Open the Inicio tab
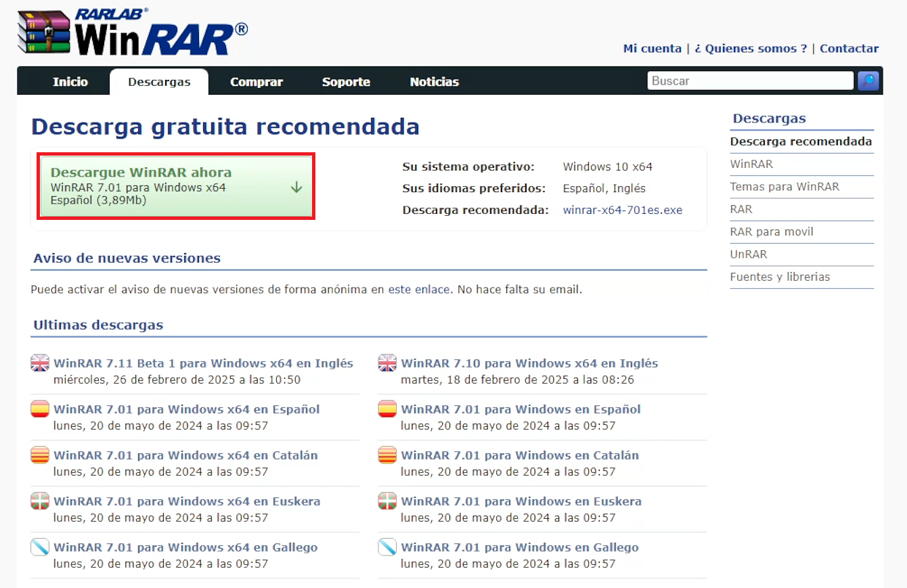The image size is (907, 588). pyautogui.click(x=70, y=81)
